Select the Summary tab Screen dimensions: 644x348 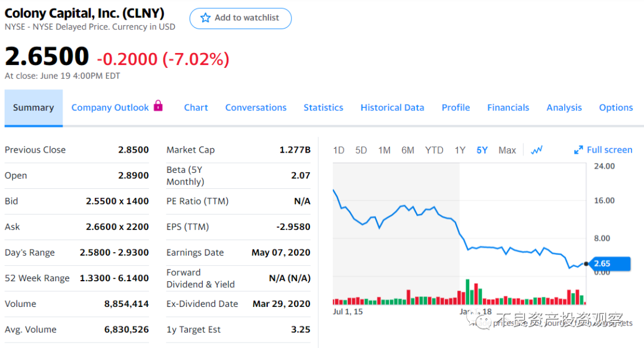(x=33, y=107)
